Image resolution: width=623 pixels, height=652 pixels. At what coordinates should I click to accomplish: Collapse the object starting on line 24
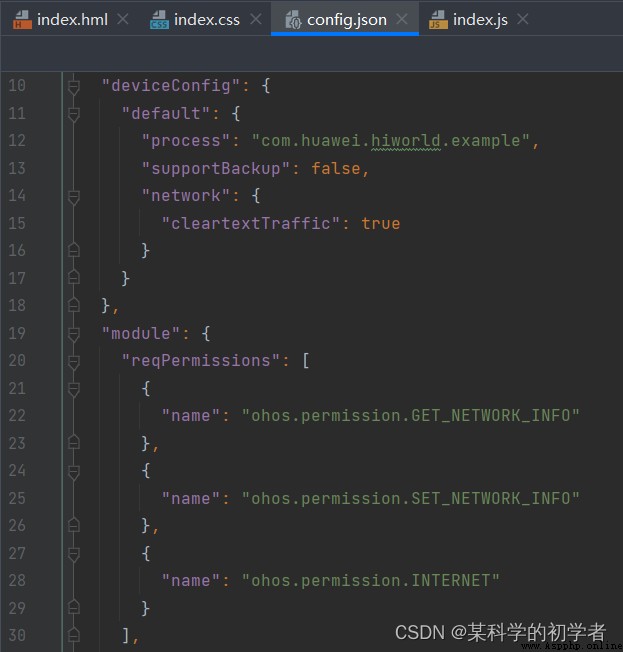74,472
